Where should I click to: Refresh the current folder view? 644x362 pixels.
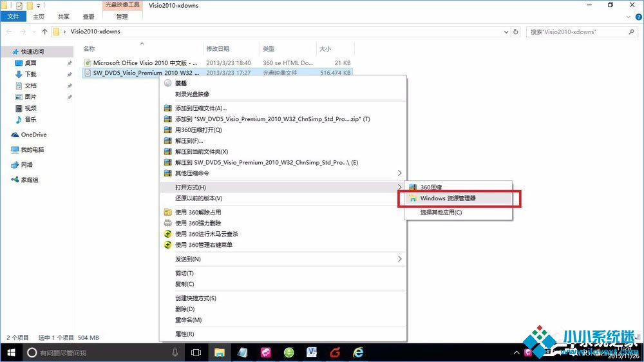(516, 32)
